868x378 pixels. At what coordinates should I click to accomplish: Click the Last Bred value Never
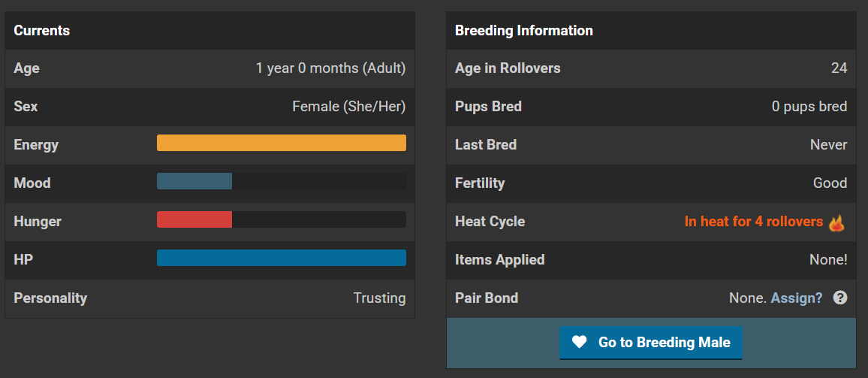[x=828, y=144]
